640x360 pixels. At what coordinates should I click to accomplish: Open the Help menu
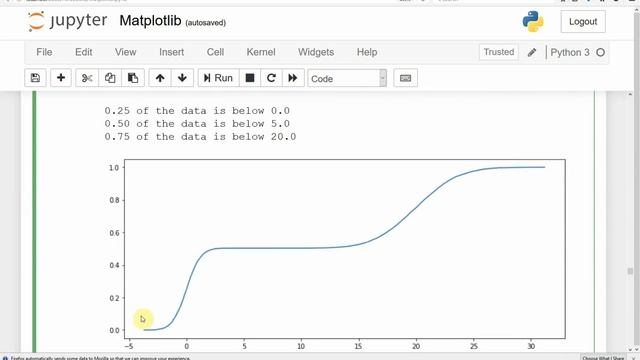pos(367,52)
